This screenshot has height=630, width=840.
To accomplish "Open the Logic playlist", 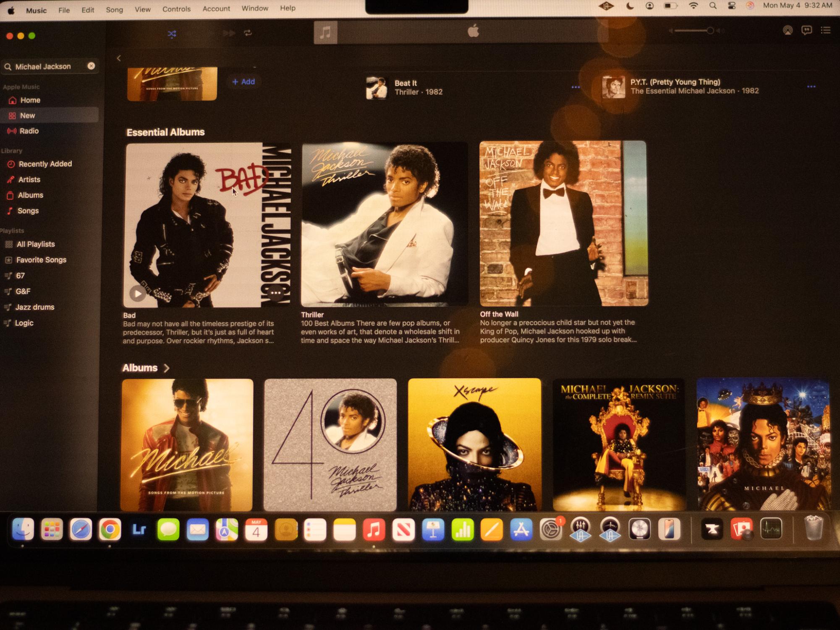I will point(50,323).
